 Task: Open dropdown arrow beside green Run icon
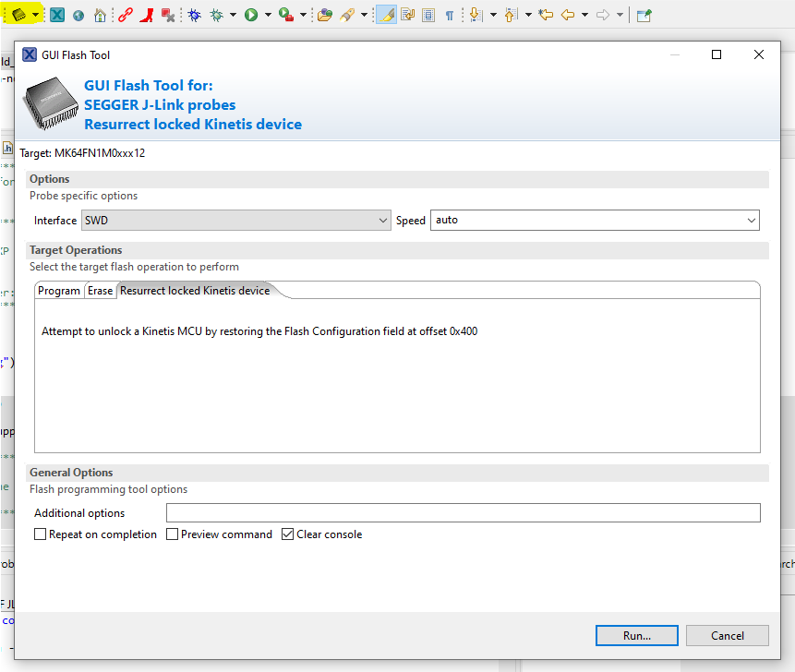coord(268,15)
